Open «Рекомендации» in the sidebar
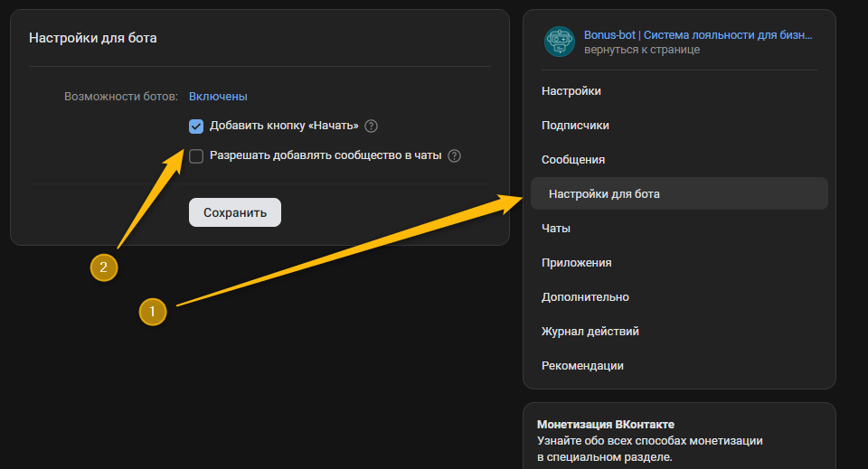 tap(582, 366)
